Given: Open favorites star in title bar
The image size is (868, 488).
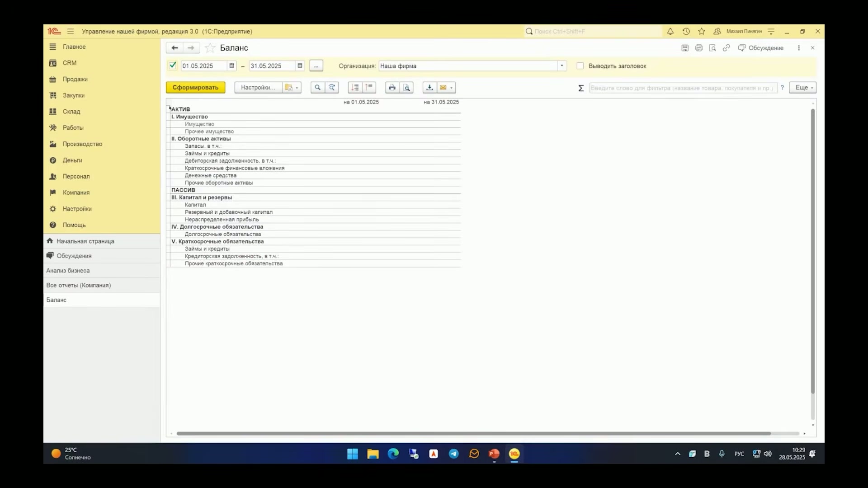Looking at the screenshot, I should [702, 31].
